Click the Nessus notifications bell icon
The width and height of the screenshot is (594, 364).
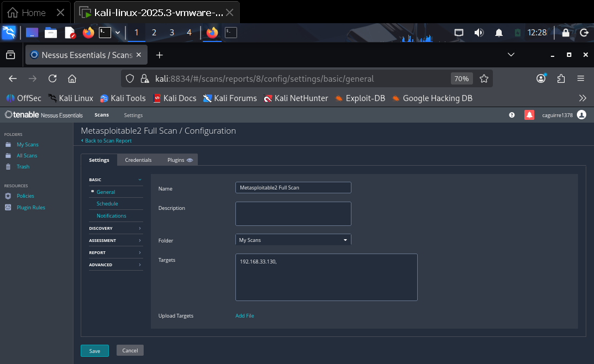(x=529, y=115)
